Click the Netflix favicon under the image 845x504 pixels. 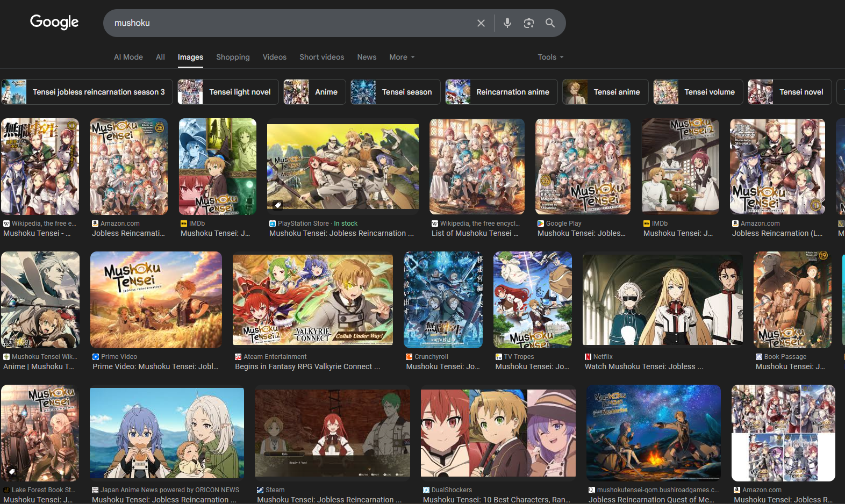click(588, 357)
